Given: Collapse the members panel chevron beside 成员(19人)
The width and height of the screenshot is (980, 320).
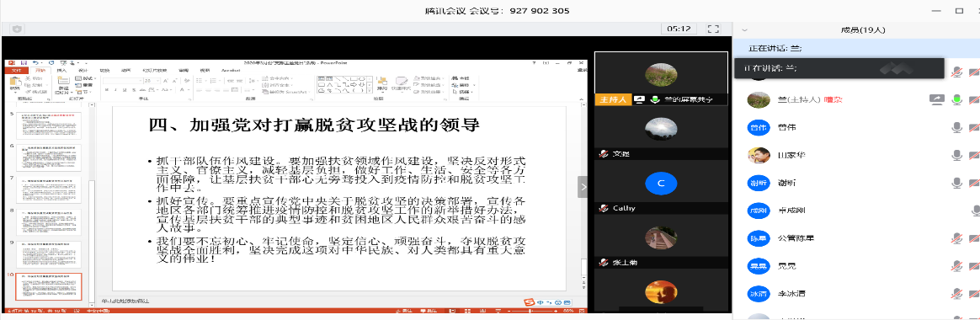Looking at the screenshot, I should tap(744, 29).
